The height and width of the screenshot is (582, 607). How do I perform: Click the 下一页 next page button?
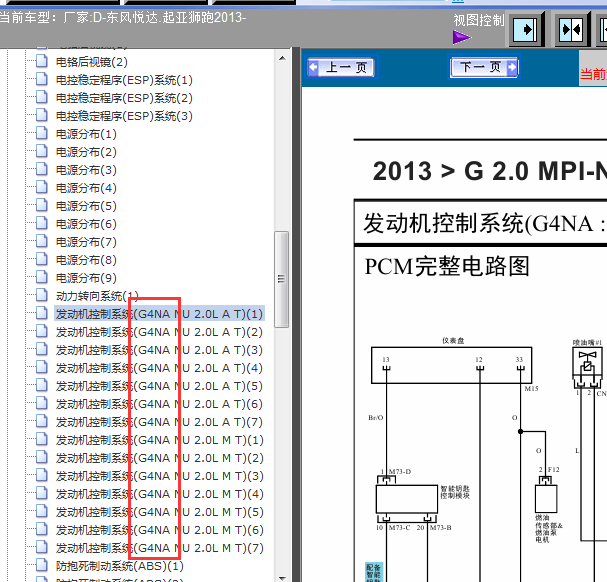coord(484,67)
